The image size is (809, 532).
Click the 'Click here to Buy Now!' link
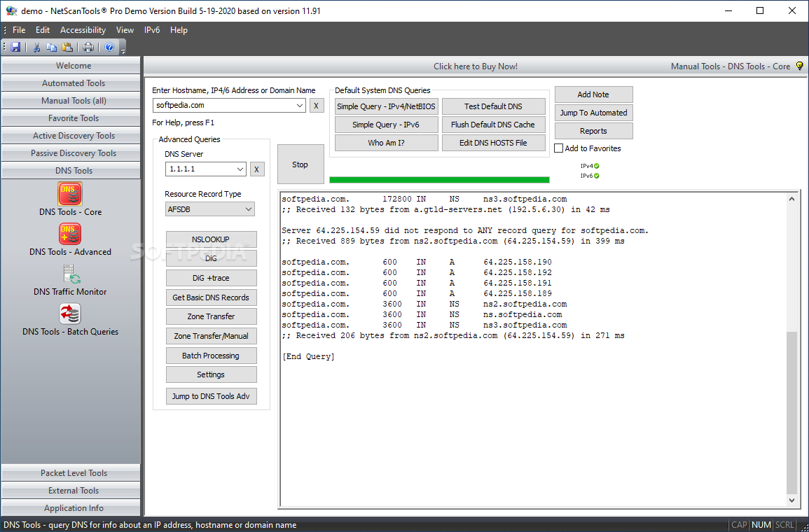point(475,66)
